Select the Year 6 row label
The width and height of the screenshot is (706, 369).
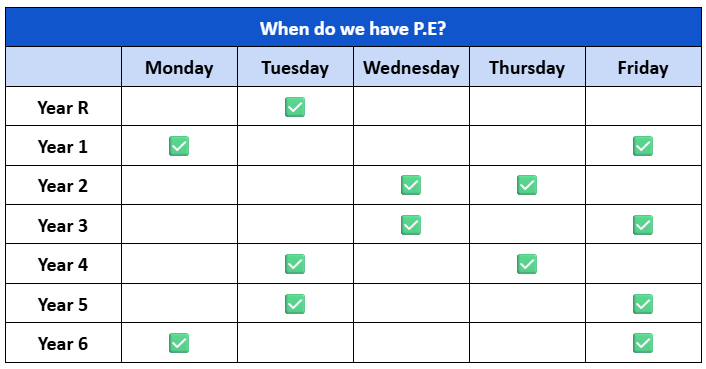[x=63, y=343]
